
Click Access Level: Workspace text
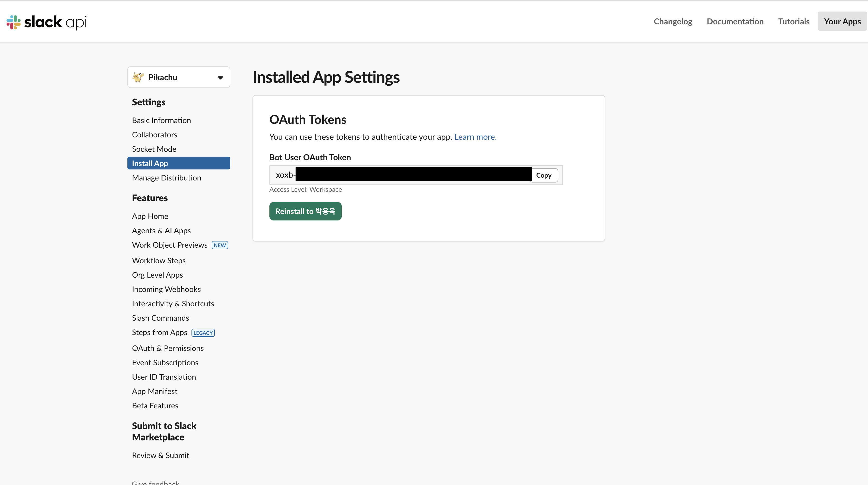pyautogui.click(x=305, y=189)
